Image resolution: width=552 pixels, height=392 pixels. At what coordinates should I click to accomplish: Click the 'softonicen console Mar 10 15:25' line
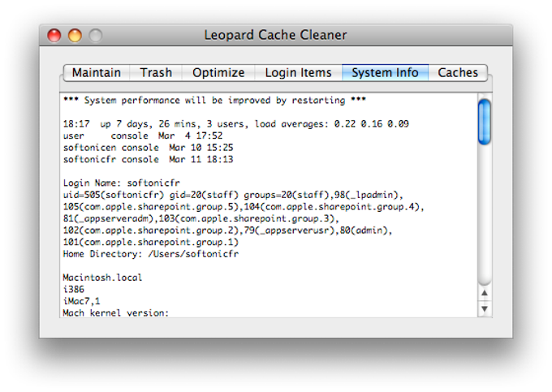click(148, 148)
